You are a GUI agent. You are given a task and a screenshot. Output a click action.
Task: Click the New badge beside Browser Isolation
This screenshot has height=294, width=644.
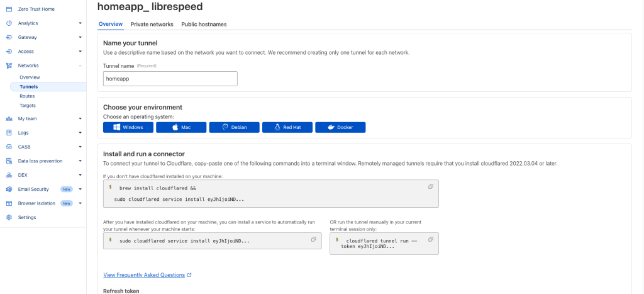67,203
